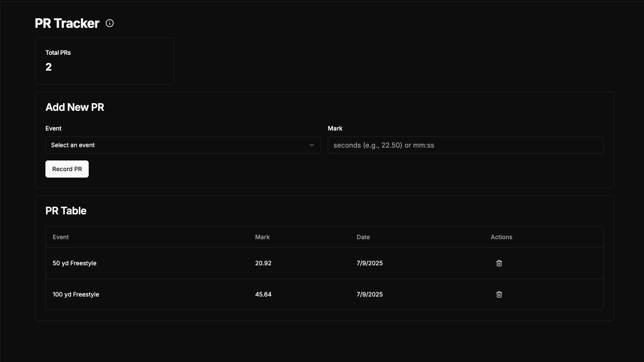Click the 45.64 mark value
Viewport: 644px width, 362px height.
click(263, 294)
